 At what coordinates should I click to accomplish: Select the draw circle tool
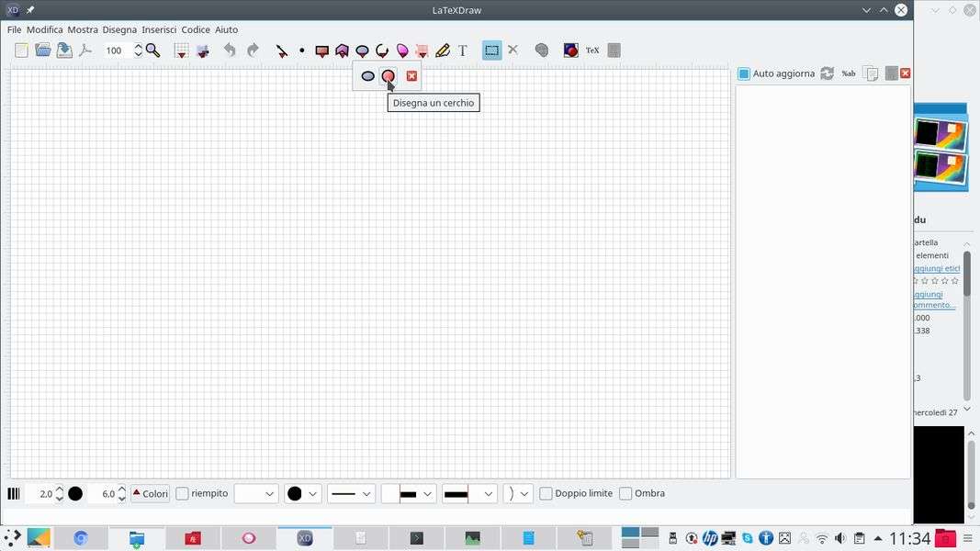[x=389, y=76]
